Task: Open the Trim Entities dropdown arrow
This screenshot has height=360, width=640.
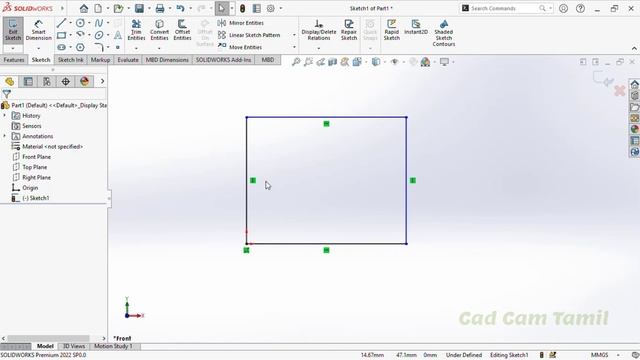Action: pos(136,48)
